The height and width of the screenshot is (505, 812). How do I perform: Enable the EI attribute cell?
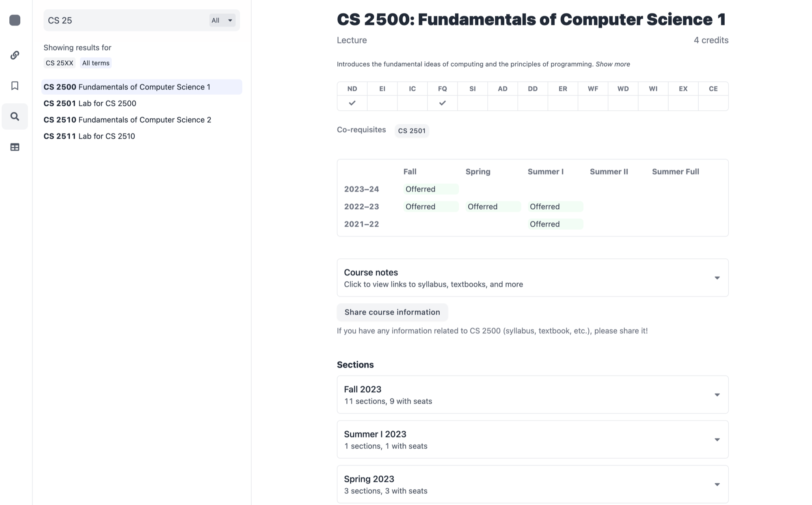(x=382, y=103)
